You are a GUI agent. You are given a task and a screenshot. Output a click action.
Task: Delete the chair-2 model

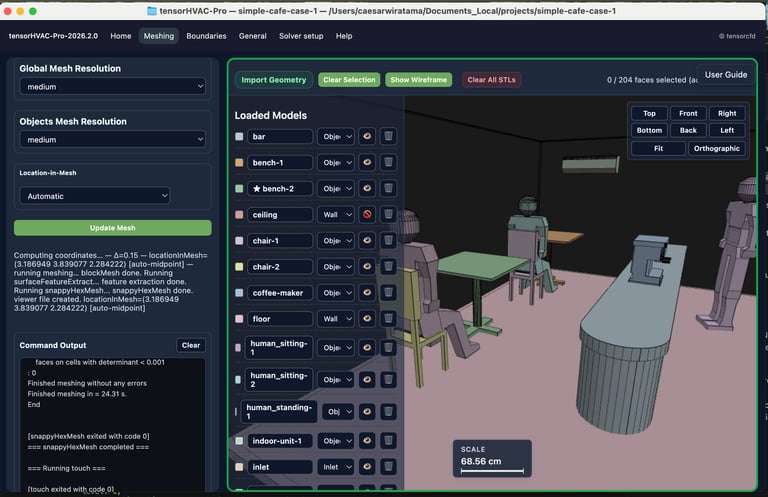(x=388, y=266)
